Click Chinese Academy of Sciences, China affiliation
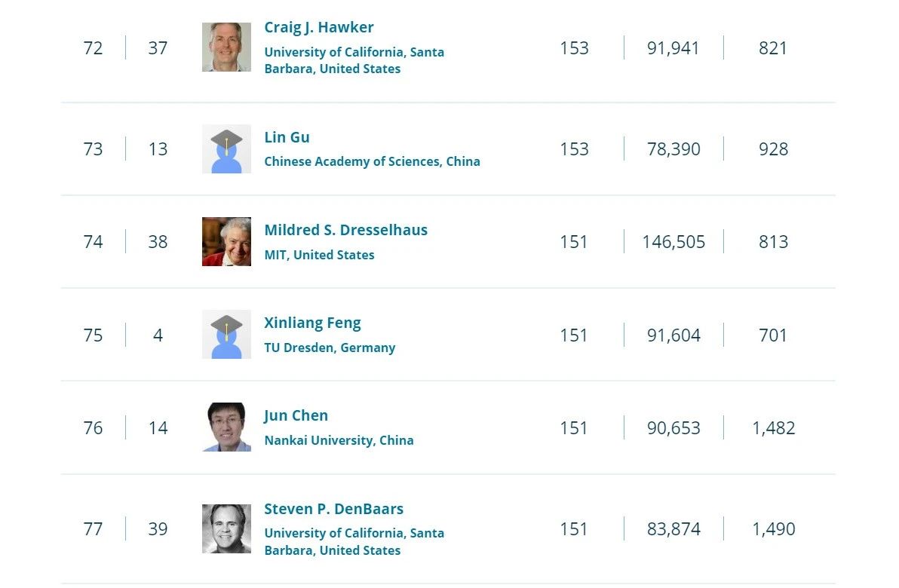This screenshot has height=588, width=899. [372, 161]
